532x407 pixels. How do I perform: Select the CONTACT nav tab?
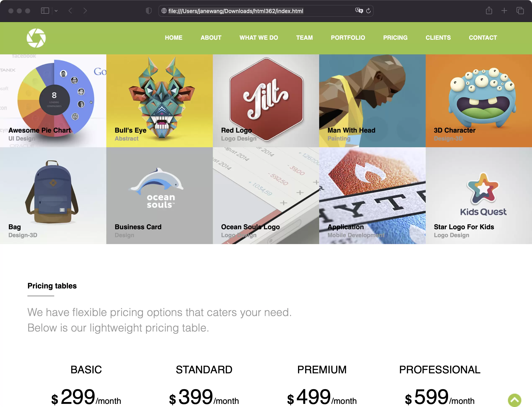tap(483, 38)
